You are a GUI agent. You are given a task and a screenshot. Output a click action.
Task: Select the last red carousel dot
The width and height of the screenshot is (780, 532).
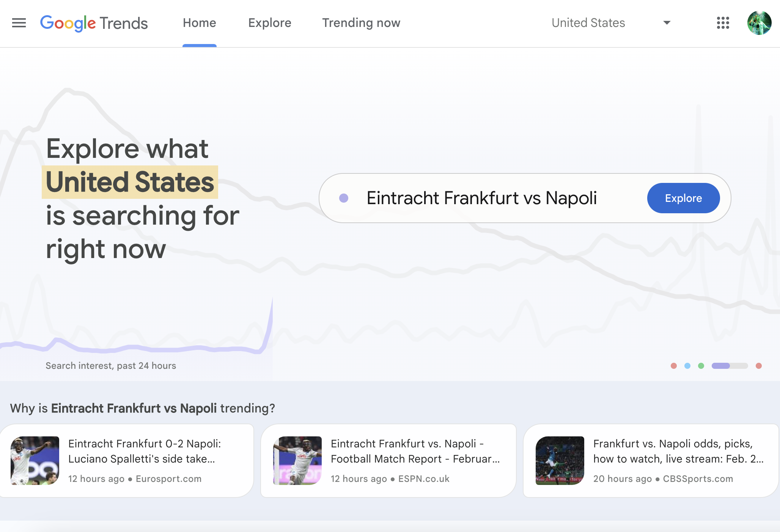(759, 366)
